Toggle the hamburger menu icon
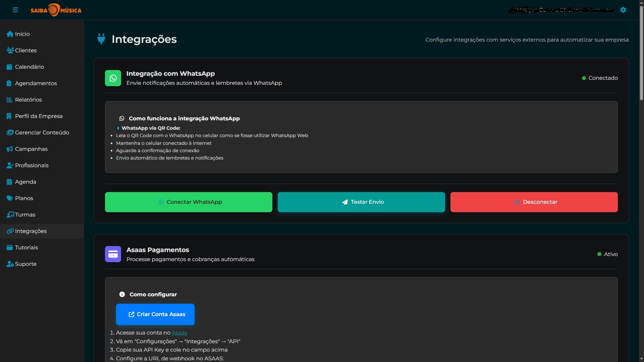This screenshot has width=644, height=362. click(15, 10)
